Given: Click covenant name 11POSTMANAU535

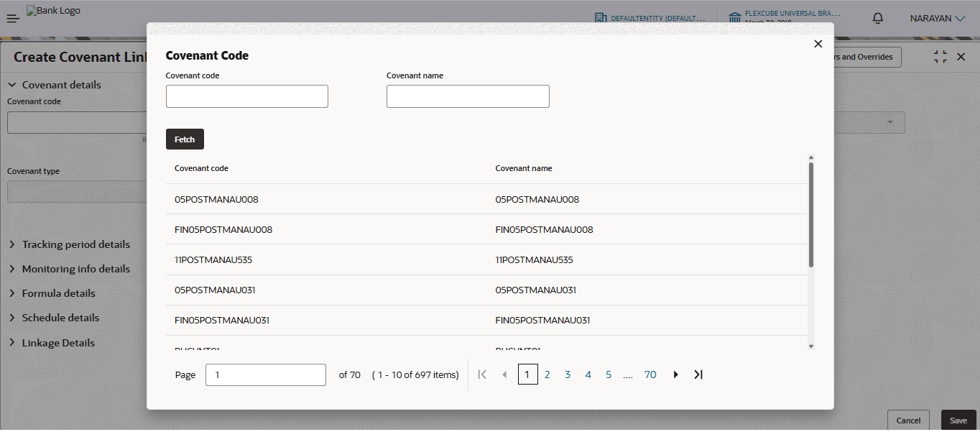Looking at the screenshot, I should (x=535, y=259).
